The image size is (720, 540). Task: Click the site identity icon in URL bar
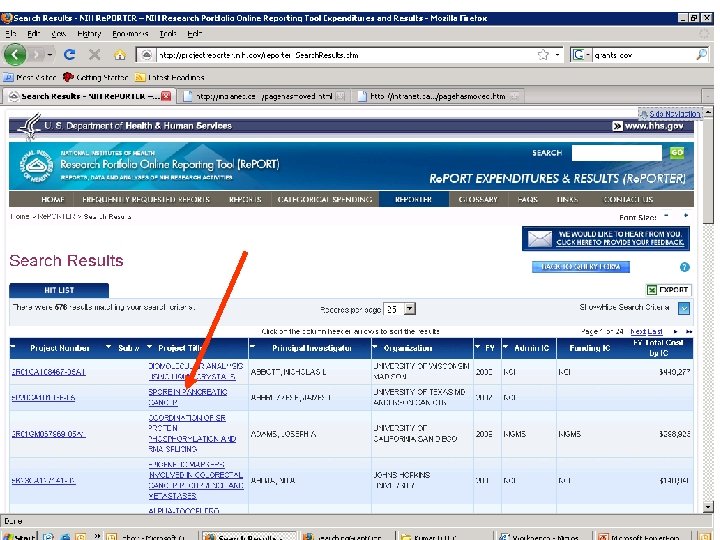(x=146, y=55)
